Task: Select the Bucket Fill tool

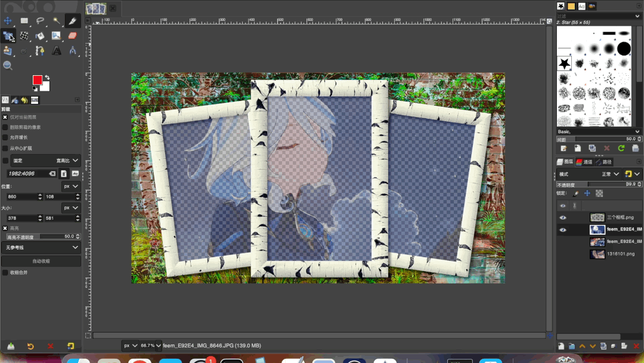Action: pos(40,36)
